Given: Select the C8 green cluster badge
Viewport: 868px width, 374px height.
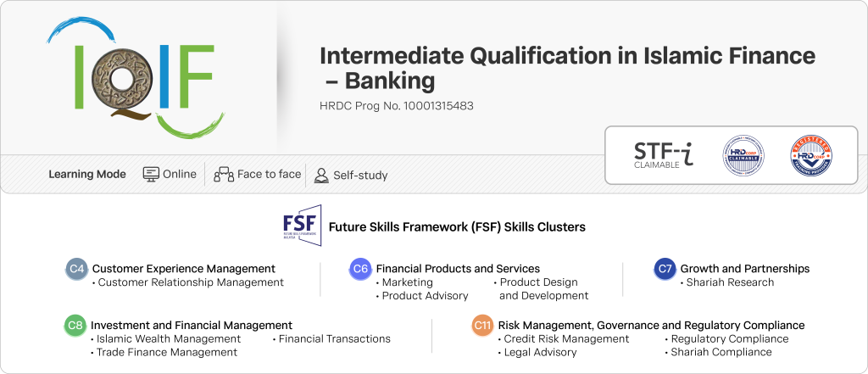Looking at the screenshot, I should point(76,325).
